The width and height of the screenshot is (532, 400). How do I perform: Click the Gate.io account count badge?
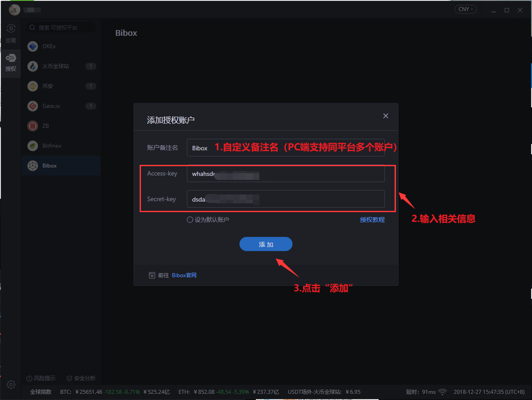click(91, 106)
